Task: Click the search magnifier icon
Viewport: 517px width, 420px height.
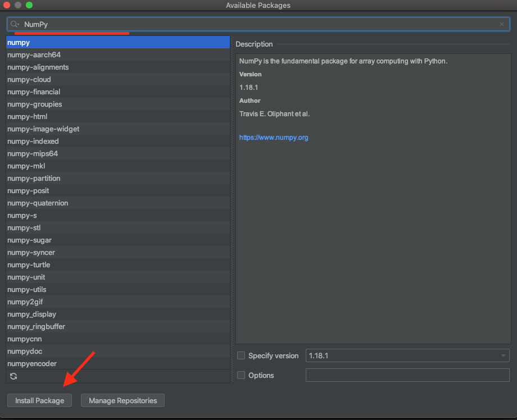Action: click(x=15, y=24)
